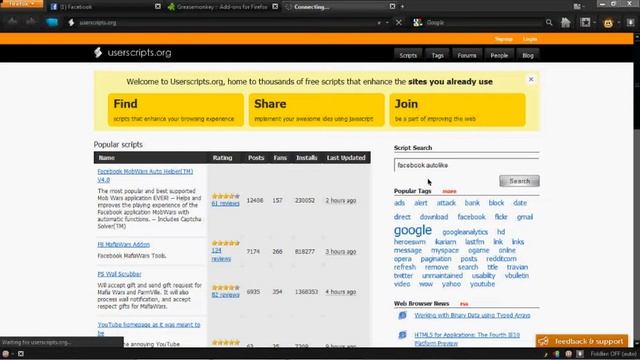Open the Firefox application menu button

[22, 4]
